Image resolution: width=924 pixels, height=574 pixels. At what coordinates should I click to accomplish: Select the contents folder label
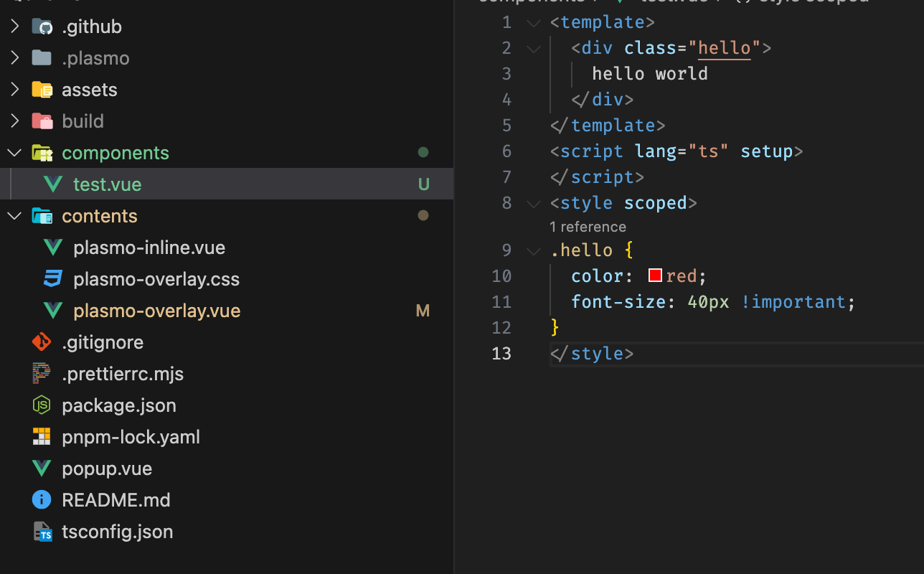(x=100, y=216)
